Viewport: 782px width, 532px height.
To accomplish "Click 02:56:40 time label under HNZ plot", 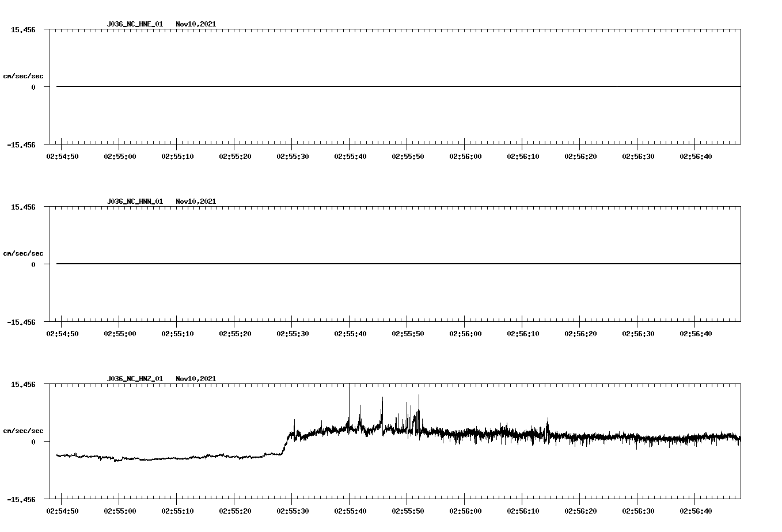I will tap(696, 511).
